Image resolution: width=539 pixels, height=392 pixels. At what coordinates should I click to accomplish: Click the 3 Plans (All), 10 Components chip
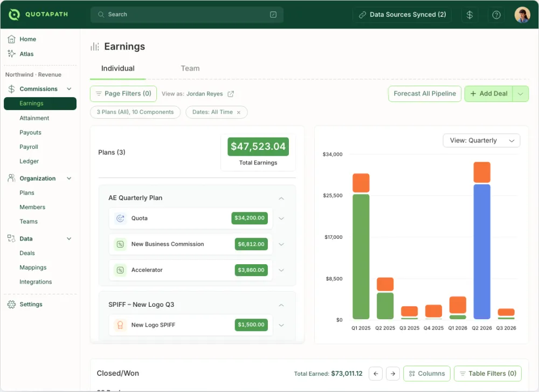click(x=135, y=112)
